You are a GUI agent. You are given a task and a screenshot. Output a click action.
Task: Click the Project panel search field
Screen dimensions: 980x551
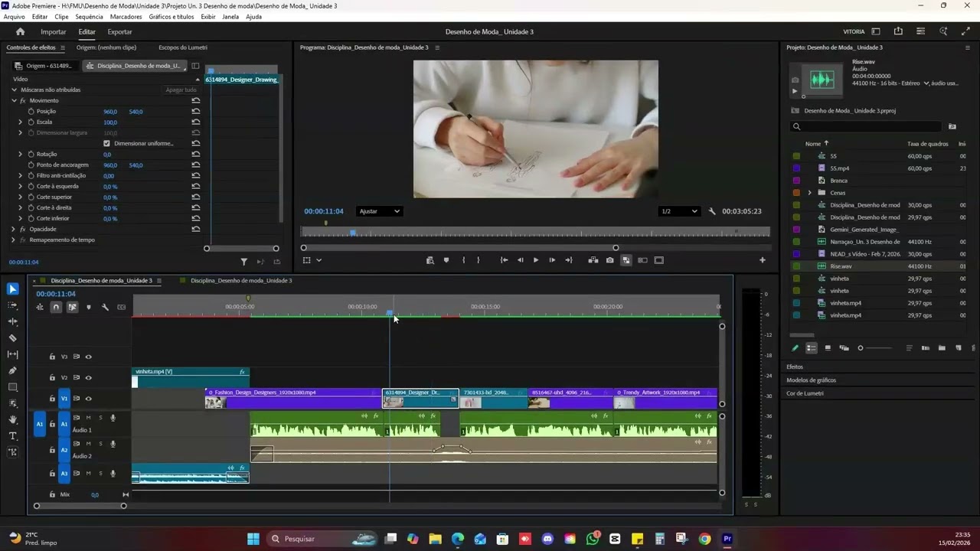tap(866, 126)
